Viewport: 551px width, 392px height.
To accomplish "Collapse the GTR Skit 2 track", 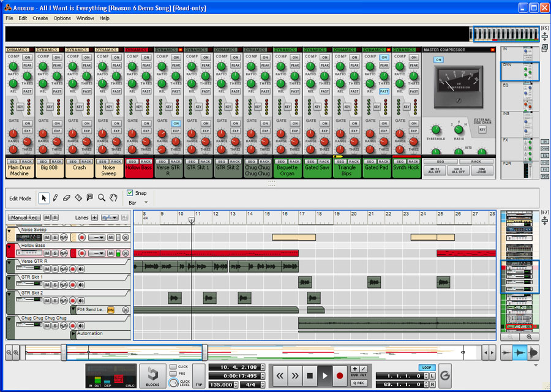I will pyautogui.click(x=9, y=294).
